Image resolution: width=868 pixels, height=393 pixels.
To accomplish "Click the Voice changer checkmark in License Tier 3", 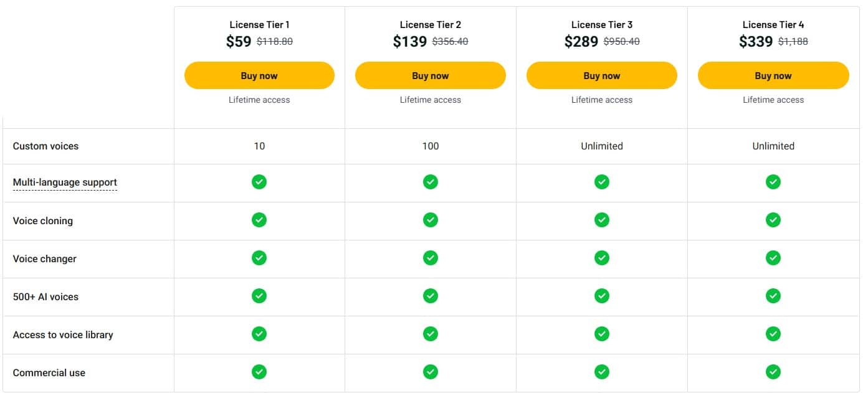I will pos(601,258).
